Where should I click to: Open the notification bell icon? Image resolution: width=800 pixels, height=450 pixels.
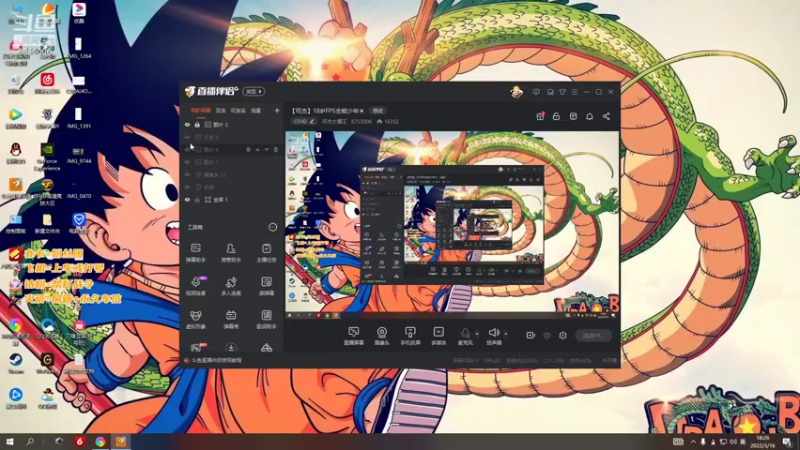point(589,116)
